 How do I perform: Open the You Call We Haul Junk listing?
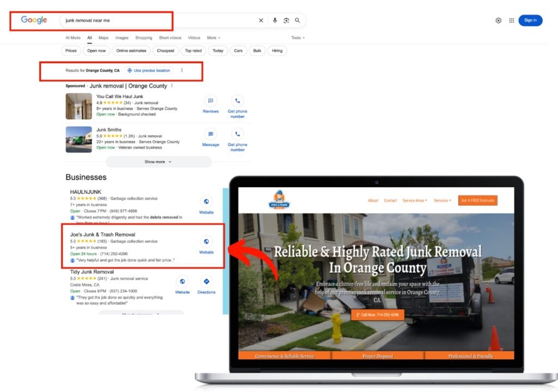119,96
